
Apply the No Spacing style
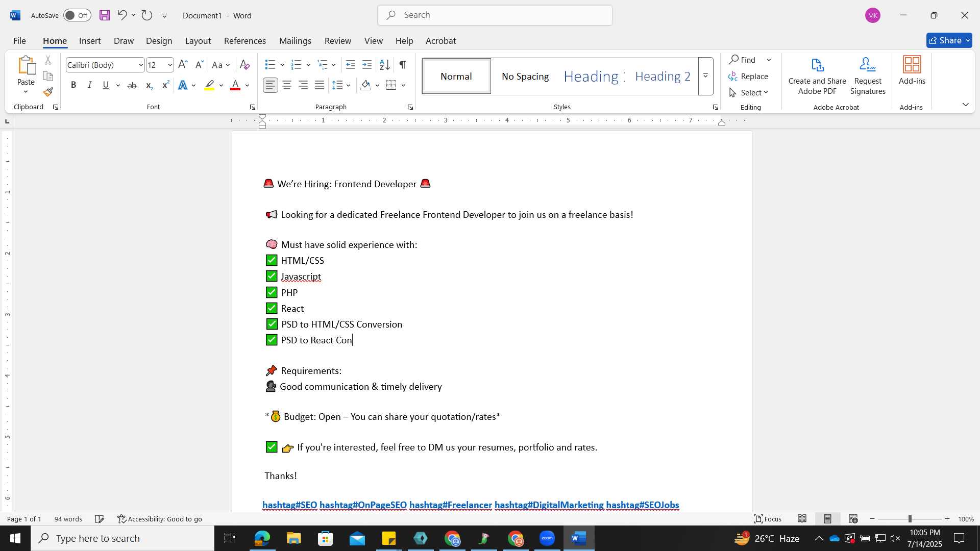525,76
